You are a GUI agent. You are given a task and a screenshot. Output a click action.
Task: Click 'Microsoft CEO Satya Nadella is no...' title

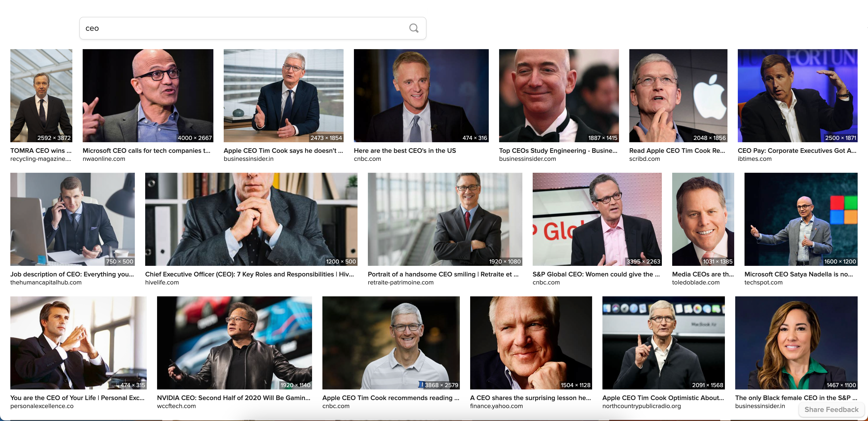799,274
